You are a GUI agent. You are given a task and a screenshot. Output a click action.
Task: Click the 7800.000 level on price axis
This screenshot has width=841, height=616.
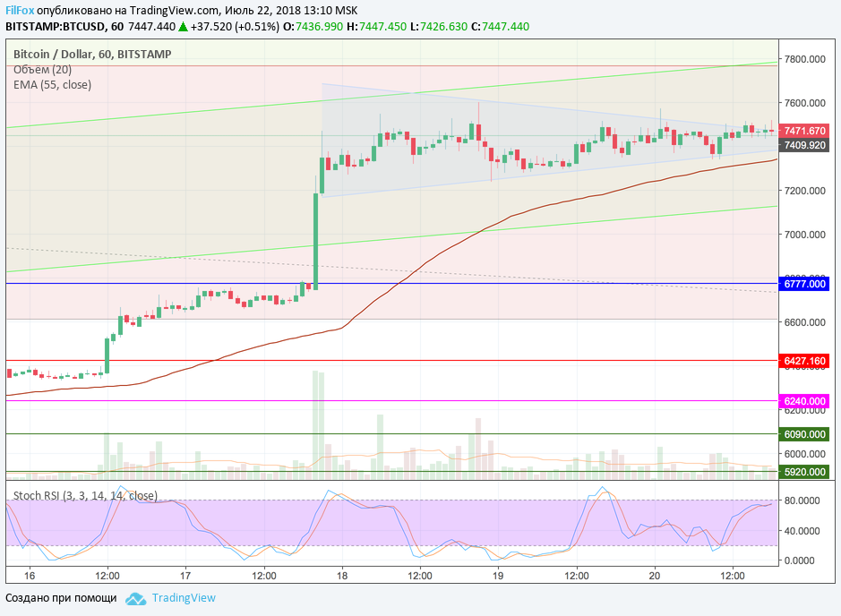(x=804, y=59)
